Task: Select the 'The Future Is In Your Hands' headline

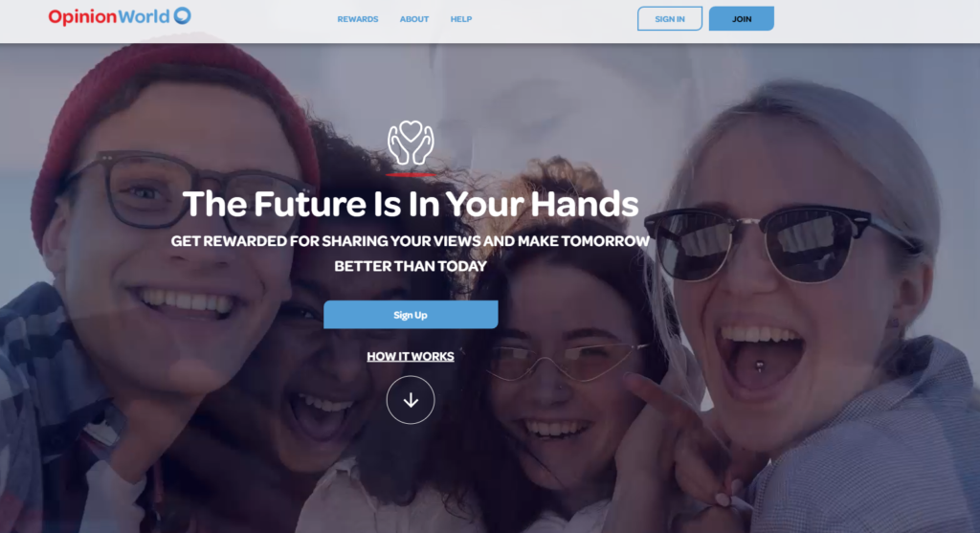Action: [x=411, y=204]
